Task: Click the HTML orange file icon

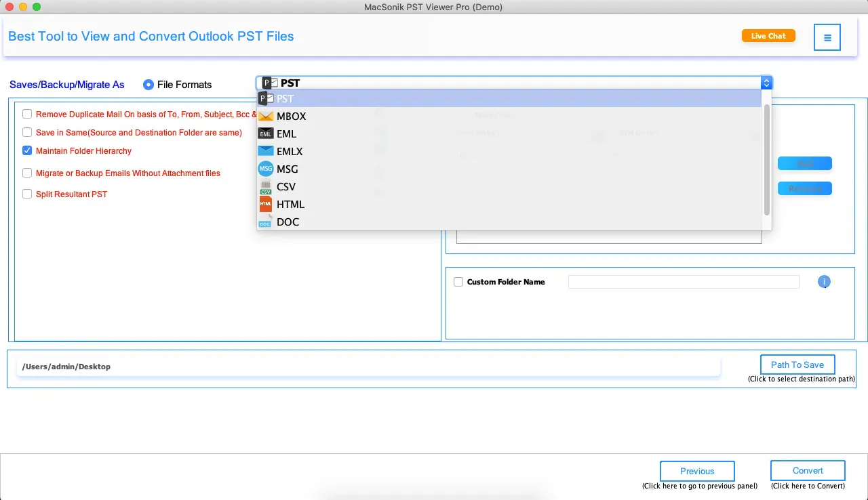Action: click(266, 204)
